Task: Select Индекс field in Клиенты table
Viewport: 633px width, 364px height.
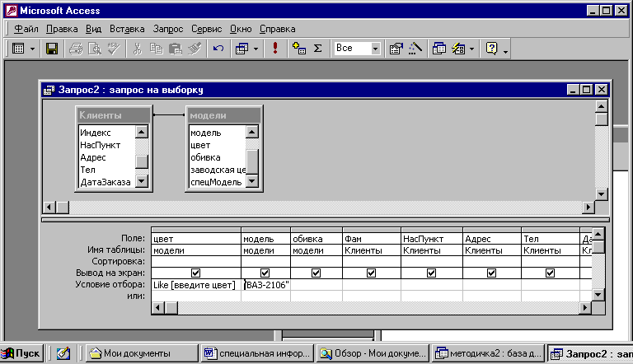Action: (x=106, y=133)
